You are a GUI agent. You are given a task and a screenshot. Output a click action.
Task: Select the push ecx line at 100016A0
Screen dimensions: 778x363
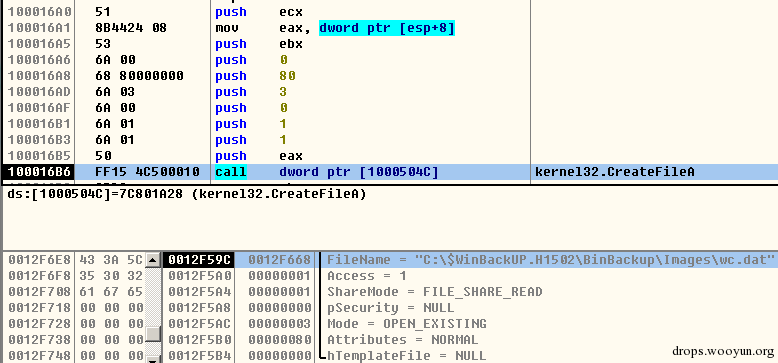point(390,12)
